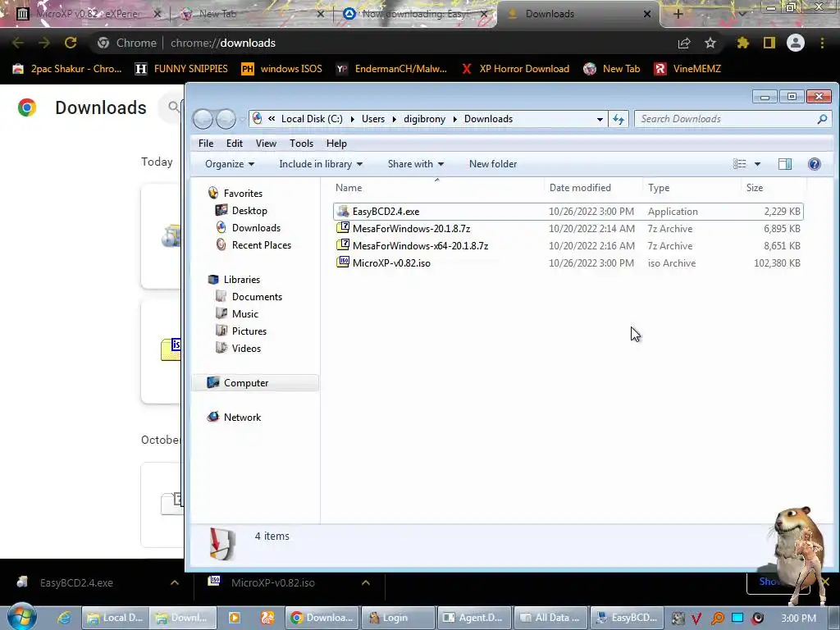This screenshot has width=840, height=630.
Task: Open windows ISOS bookmark
Action: [281, 69]
